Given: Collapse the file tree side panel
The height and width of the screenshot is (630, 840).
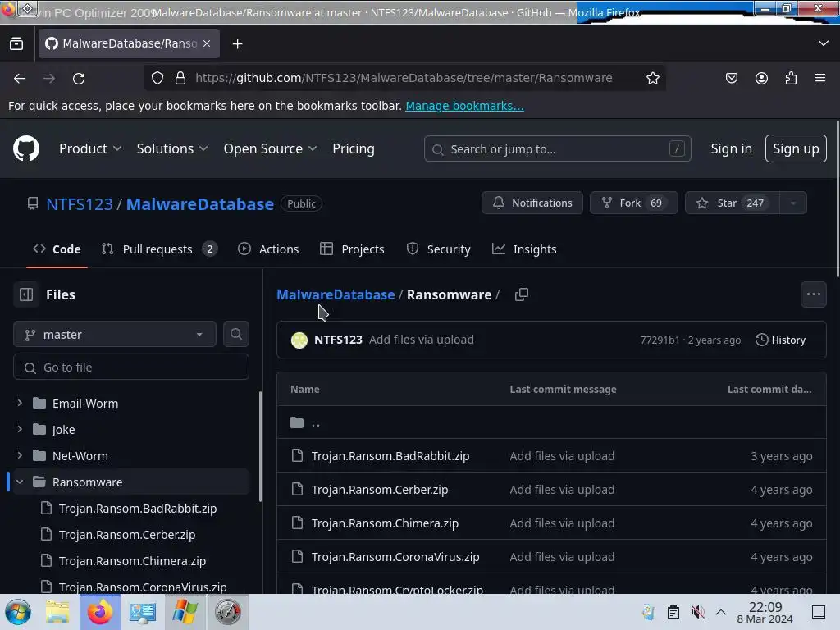Looking at the screenshot, I should point(26,294).
